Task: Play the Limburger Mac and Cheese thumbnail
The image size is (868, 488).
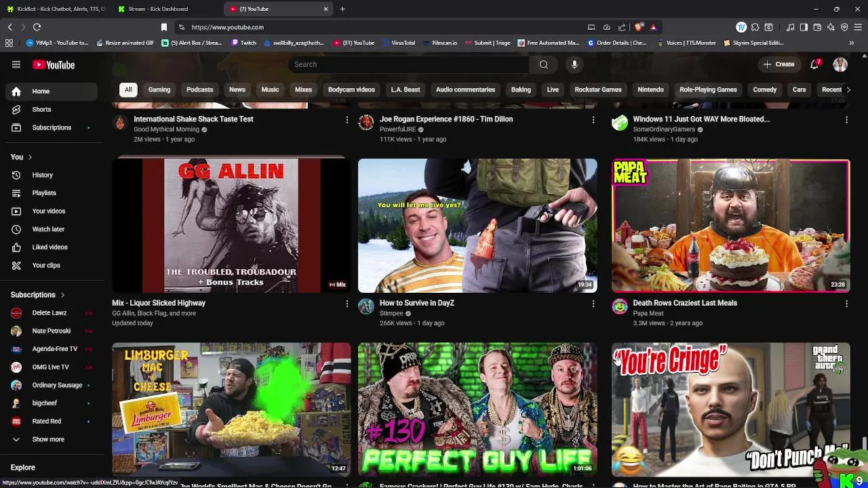Action: pos(231,409)
